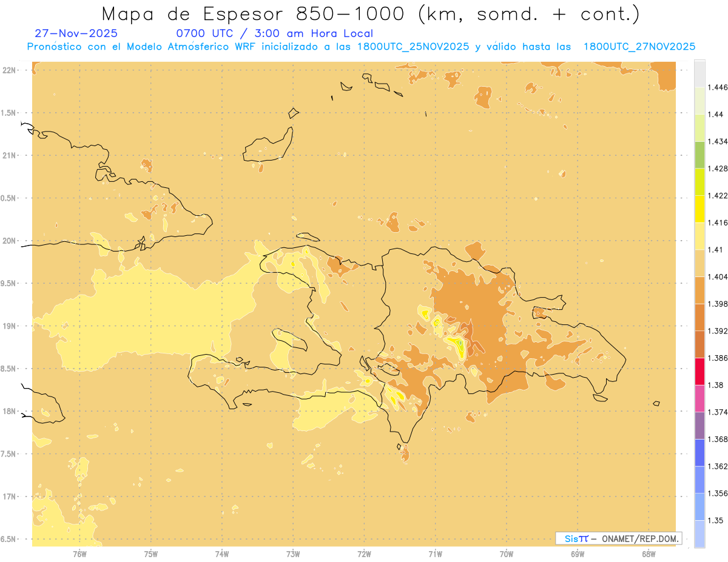Click legend value '1.422'
The width and height of the screenshot is (728, 562).
click(x=718, y=195)
